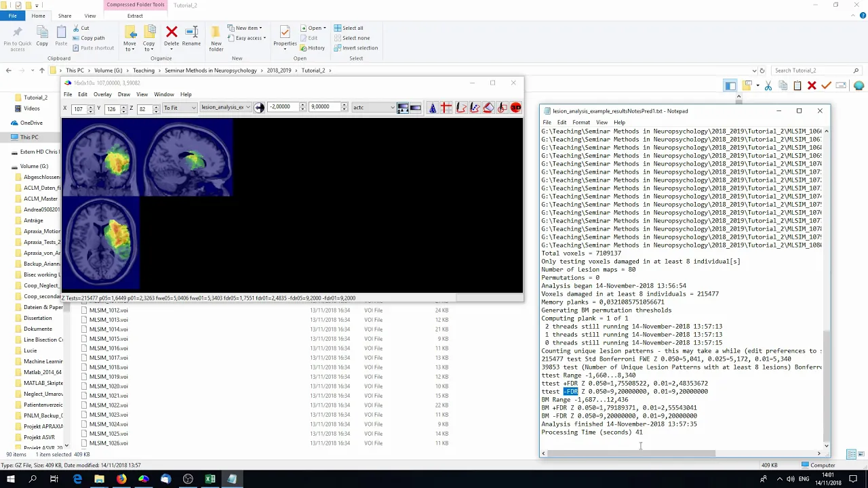The width and height of the screenshot is (868, 488).
Task: Open the Overlay menu in MRIcron
Action: 102,94
